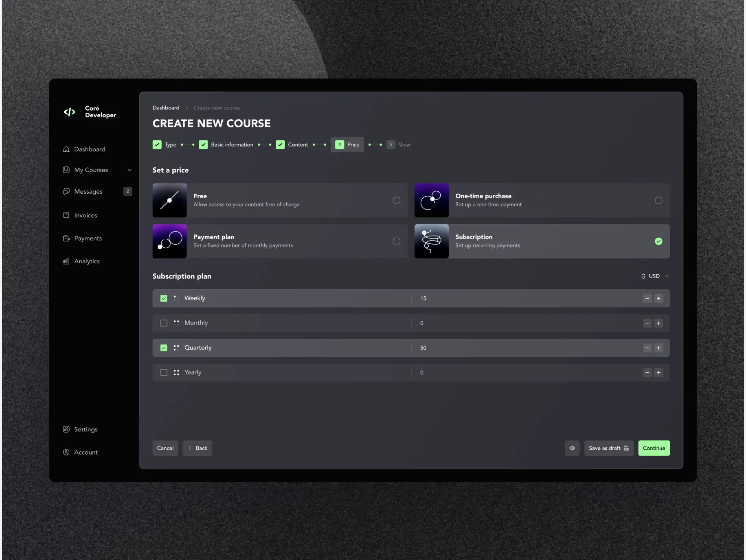Increase the Weekly price with plus
Viewport: 746px width, 560px height.
tap(658, 298)
